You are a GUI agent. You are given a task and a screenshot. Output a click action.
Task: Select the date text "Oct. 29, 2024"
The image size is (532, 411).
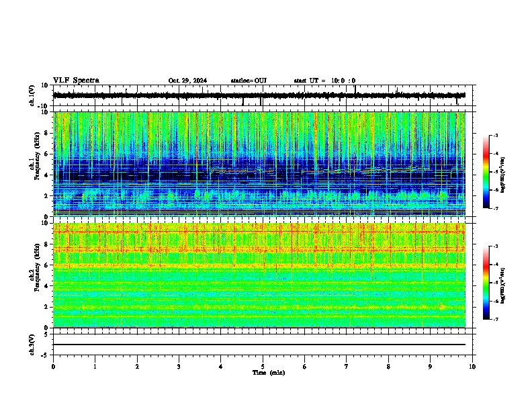[187, 81]
